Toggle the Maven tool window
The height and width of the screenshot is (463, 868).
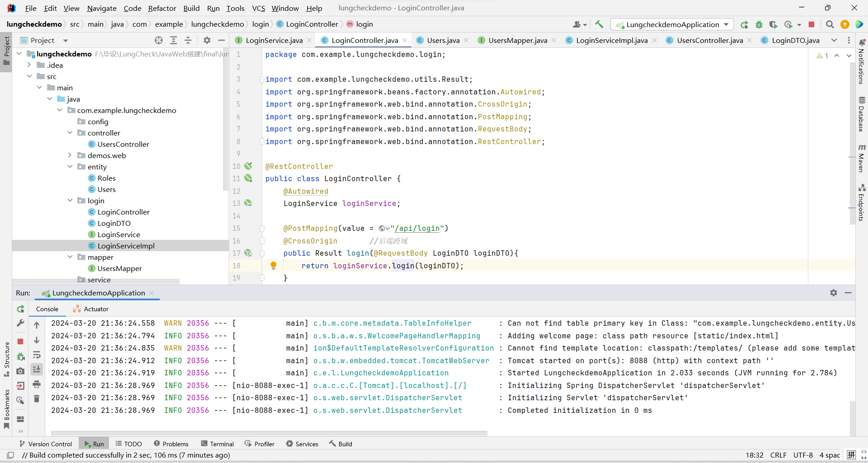[862, 159]
